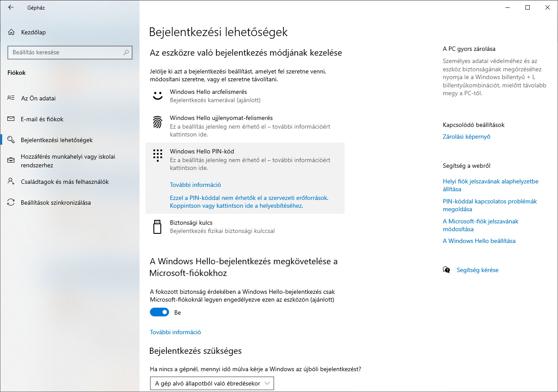The image size is (558, 392).
Task: Click További információ under PIN-kód
Action: coord(195,185)
